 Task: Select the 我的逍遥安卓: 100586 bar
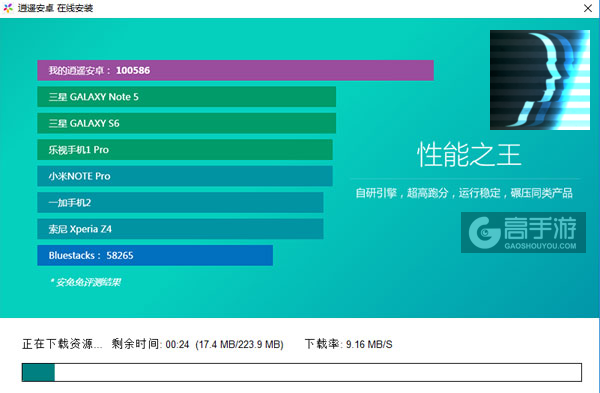pos(235,70)
